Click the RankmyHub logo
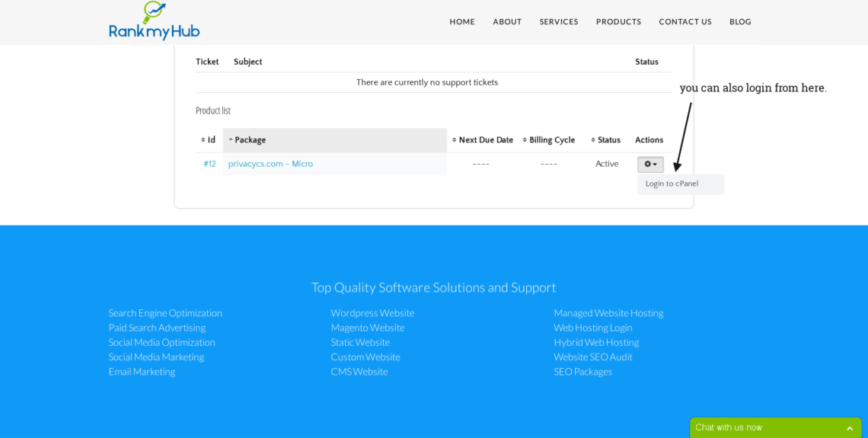This screenshot has width=868, height=438. [154, 21]
